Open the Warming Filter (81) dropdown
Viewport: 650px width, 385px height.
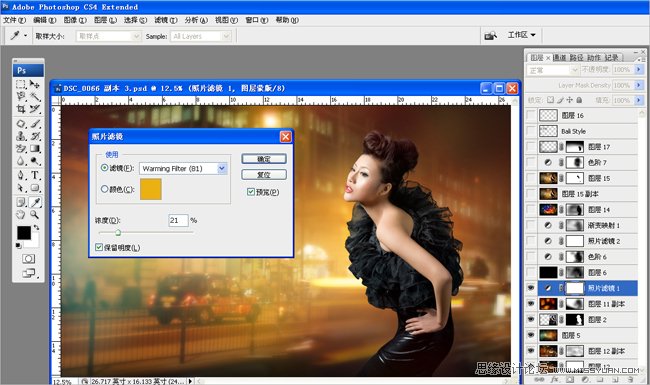point(222,168)
